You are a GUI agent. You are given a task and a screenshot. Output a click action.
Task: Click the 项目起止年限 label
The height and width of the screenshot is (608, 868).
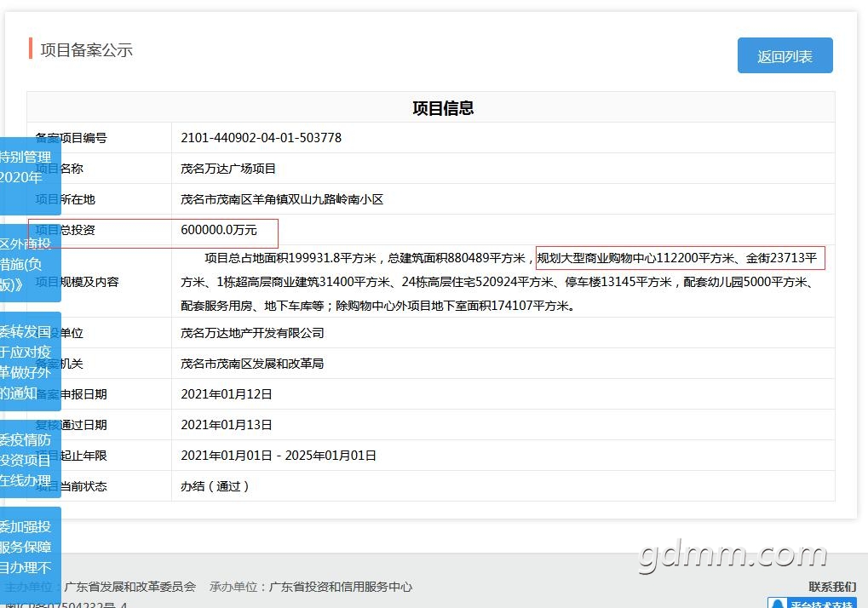pyautogui.click(x=71, y=456)
